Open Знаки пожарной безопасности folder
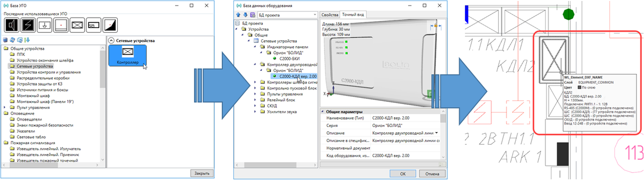Image resolution: width=644 pixels, height=188 pixels. click(x=42, y=125)
